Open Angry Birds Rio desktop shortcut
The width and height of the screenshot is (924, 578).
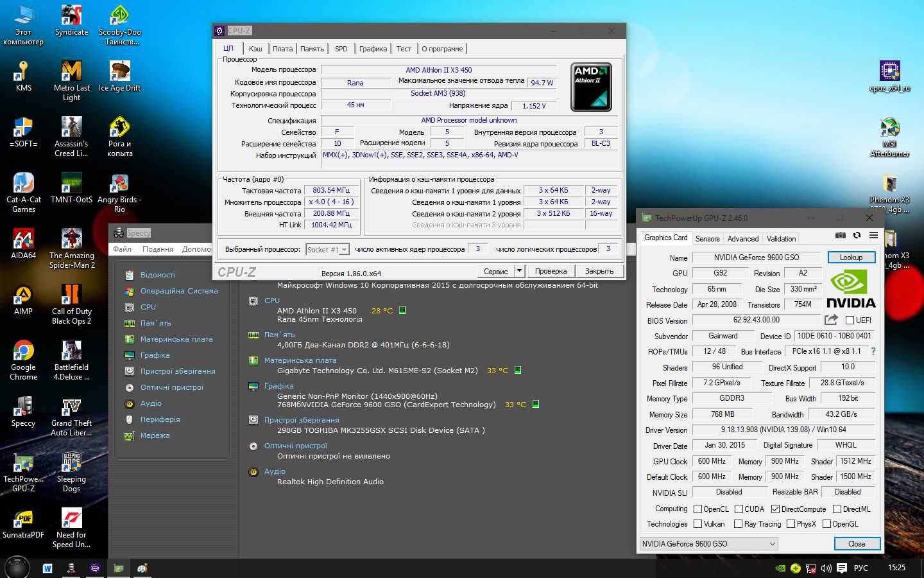tap(119, 193)
